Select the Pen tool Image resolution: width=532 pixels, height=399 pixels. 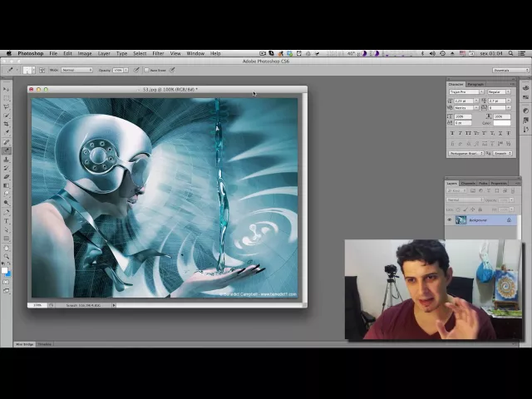point(6,213)
